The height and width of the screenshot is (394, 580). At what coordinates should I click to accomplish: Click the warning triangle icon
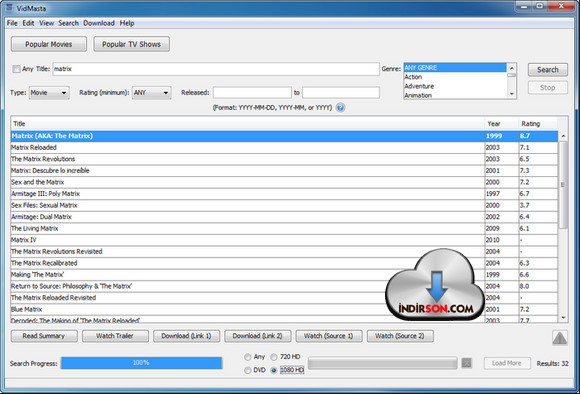point(560,337)
